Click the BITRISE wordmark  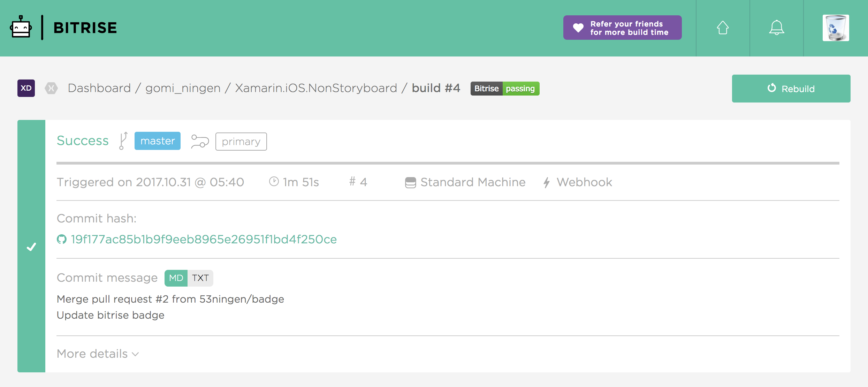pyautogui.click(x=85, y=28)
